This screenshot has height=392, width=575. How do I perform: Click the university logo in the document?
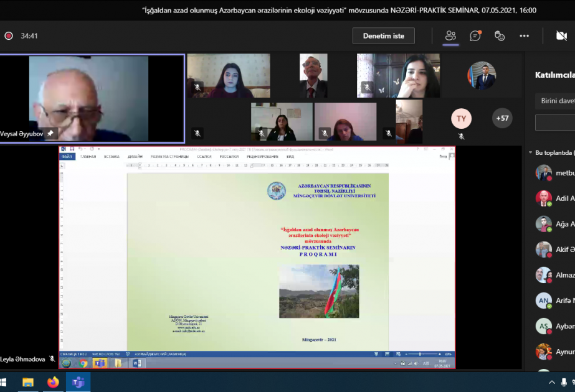277,191
